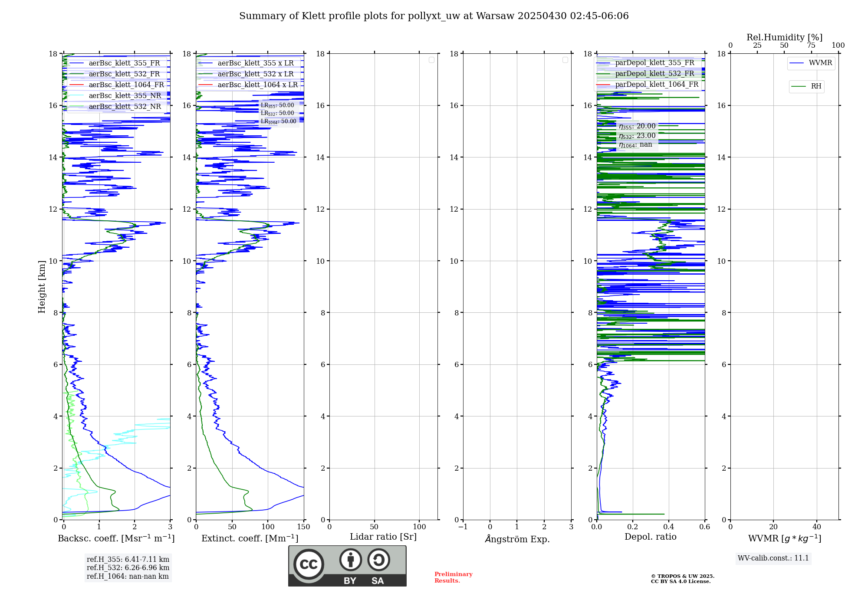The image size is (868, 590).
Task: Click the Creative Commons CC circle icon
Action: coord(309,564)
